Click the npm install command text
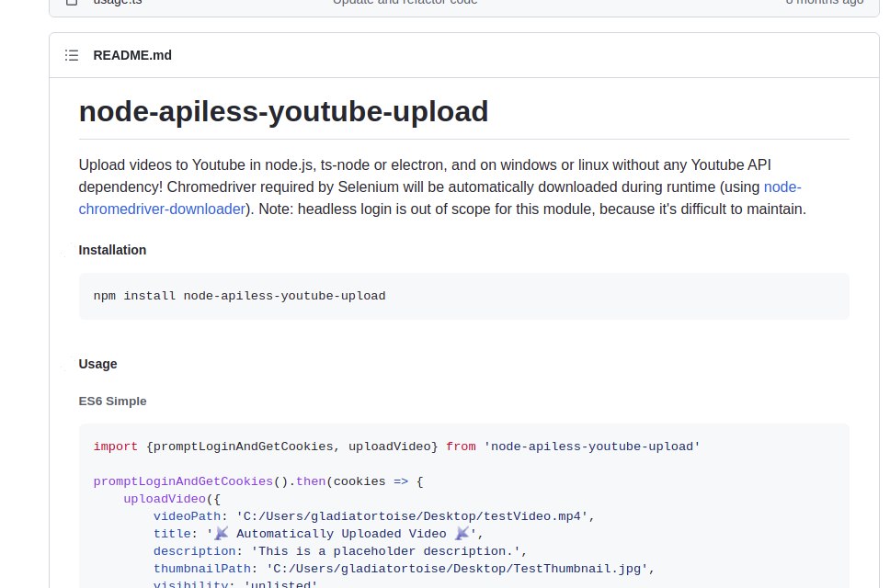The width and height of the screenshot is (890, 588). (x=240, y=296)
